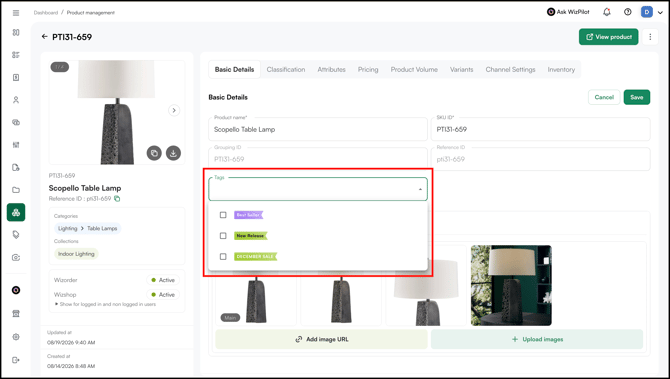Open the camera icon in sidebar
The height and width of the screenshot is (379, 670).
click(x=16, y=258)
